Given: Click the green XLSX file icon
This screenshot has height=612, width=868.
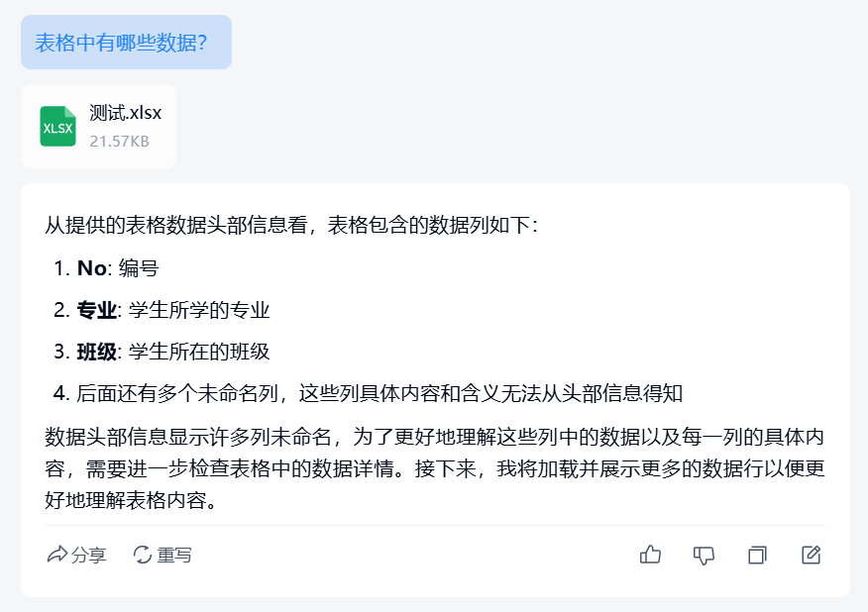Looking at the screenshot, I should pos(57,127).
